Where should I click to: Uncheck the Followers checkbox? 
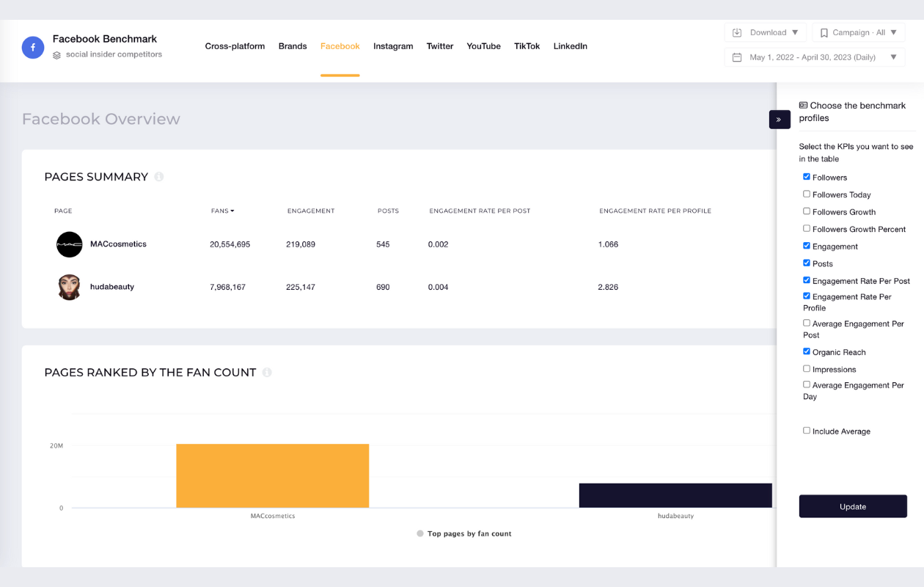807,177
